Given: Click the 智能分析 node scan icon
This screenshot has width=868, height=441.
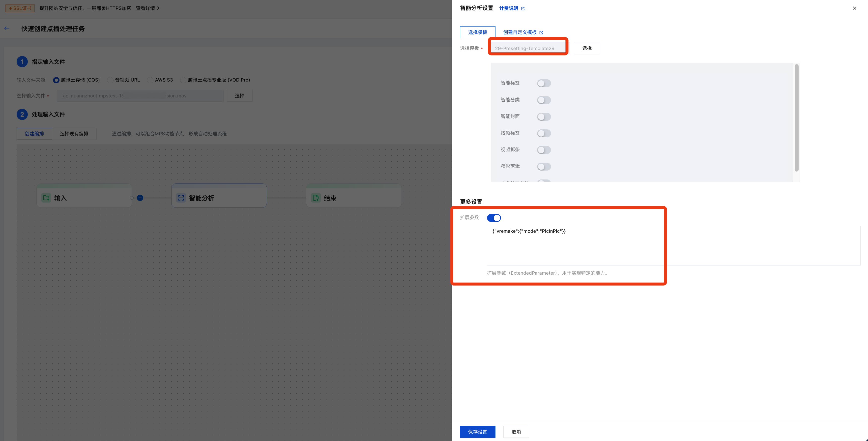Looking at the screenshot, I should click(181, 198).
